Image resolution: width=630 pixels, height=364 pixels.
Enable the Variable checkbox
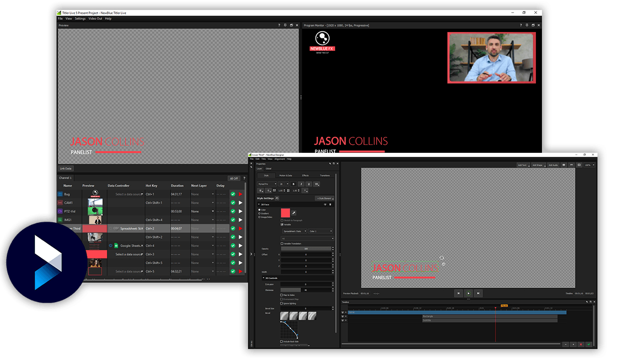point(282,225)
